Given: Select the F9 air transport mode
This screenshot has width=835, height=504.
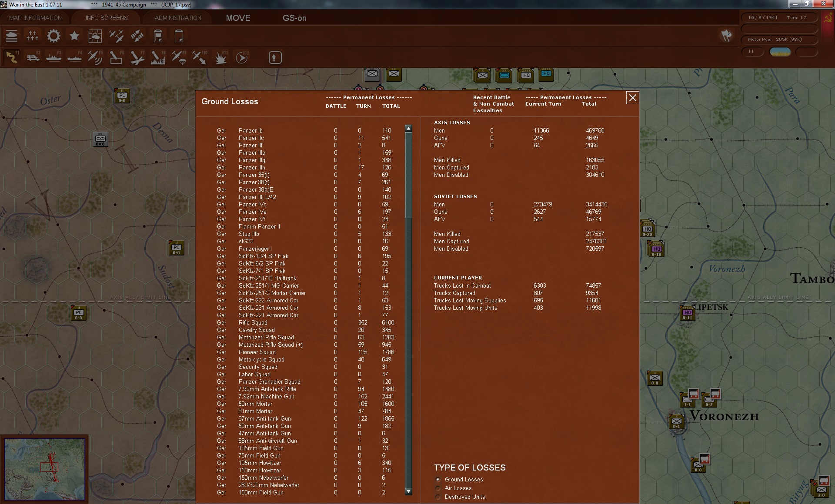Looking at the screenshot, I should click(x=179, y=57).
